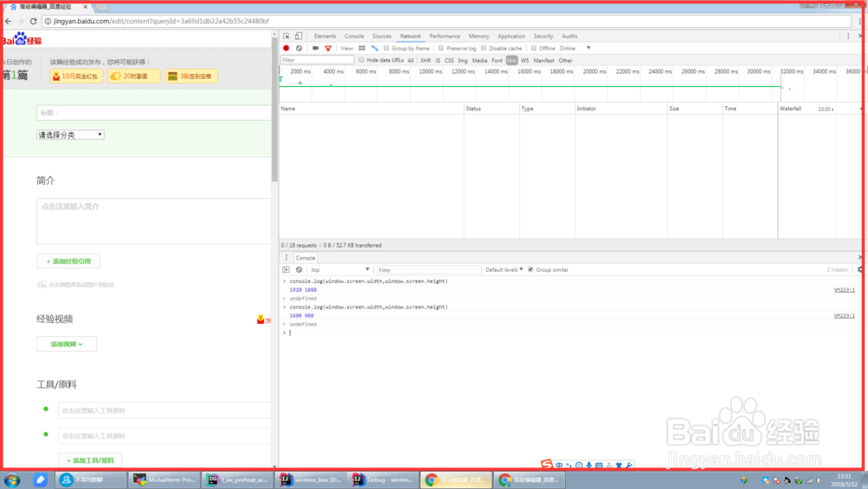Open the 请选择分类 category dropdown
The image size is (868, 489).
tap(70, 135)
